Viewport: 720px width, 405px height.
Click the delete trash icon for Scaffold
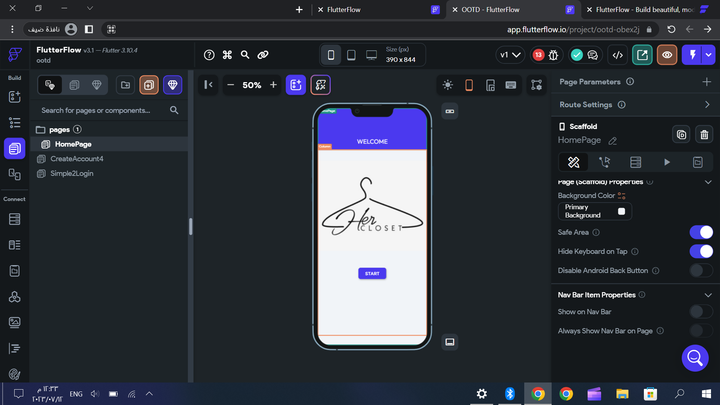point(704,134)
